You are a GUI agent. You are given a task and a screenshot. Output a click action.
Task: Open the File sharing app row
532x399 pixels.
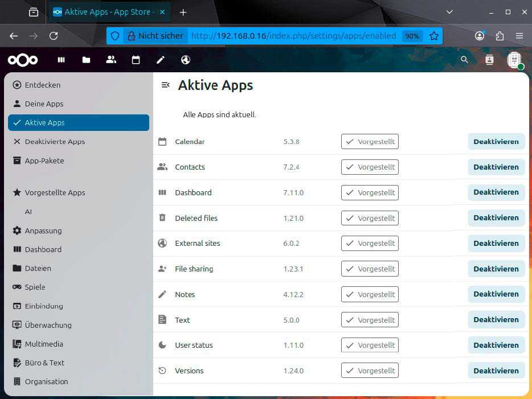coord(341,269)
